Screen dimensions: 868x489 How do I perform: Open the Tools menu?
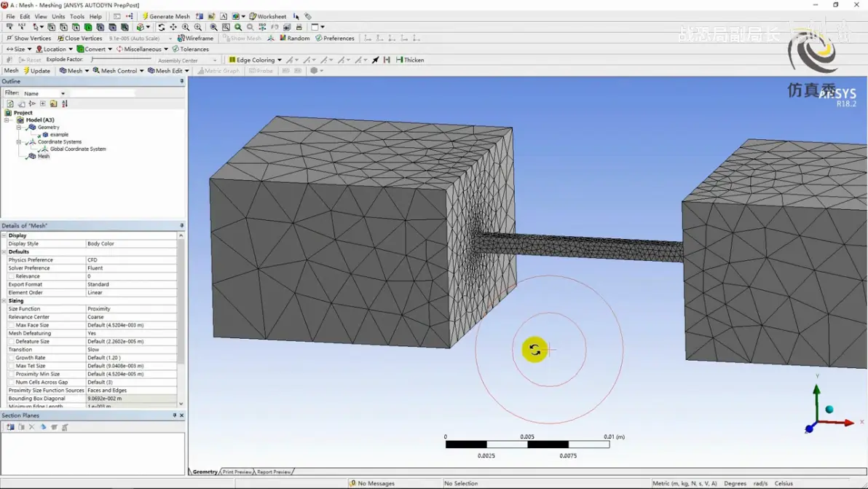pyautogui.click(x=77, y=17)
